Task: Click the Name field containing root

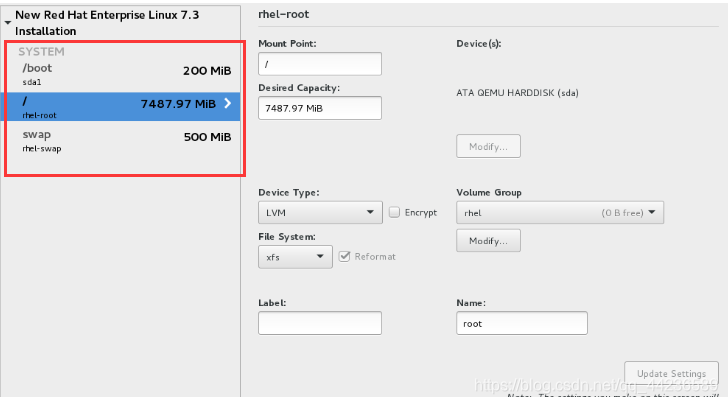Action: [x=522, y=323]
